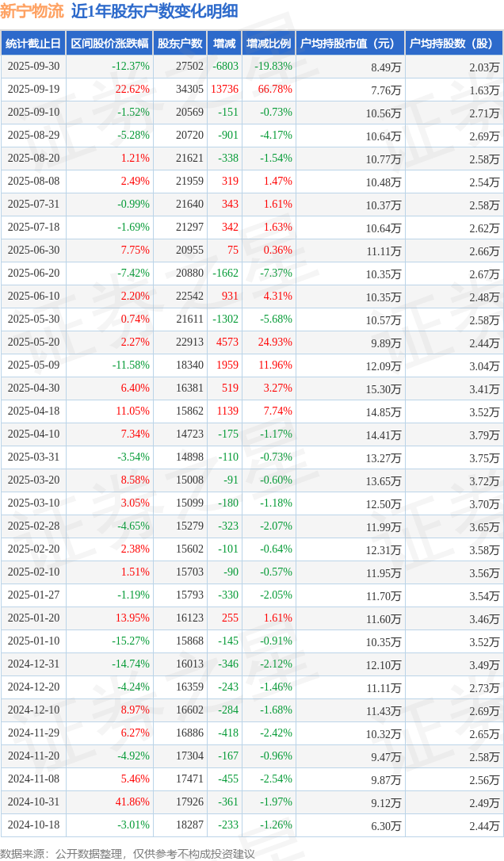Click the 统计截止日 column header
The image size is (504, 861).
pos(32,44)
